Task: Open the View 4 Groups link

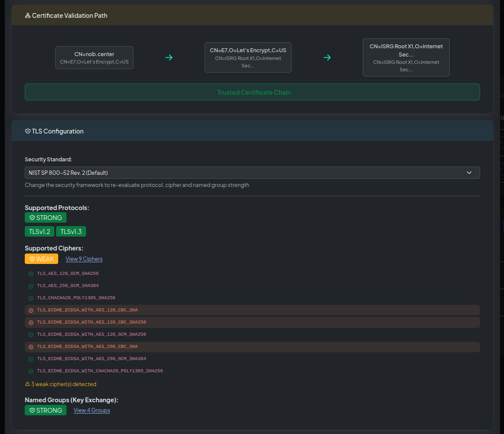Action: (92, 410)
